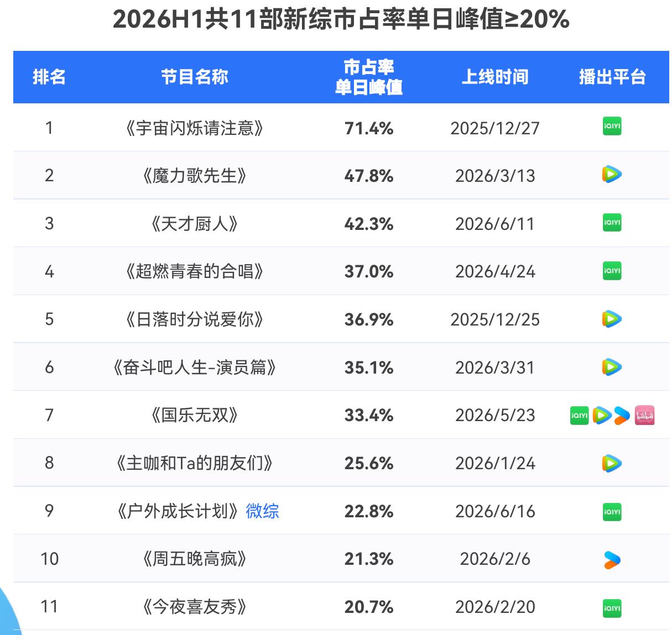The height and width of the screenshot is (635, 672).
Task: Click the launch date 2026/2/6
Action: [x=495, y=559]
